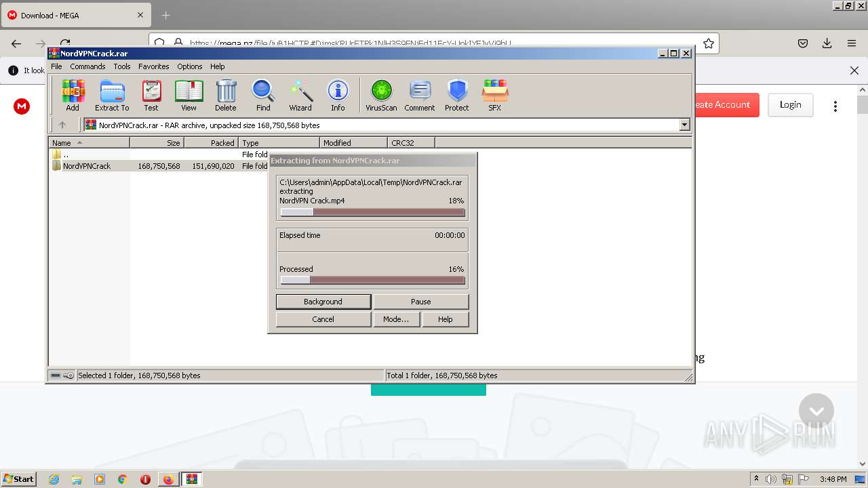Click the NordVPN Crack.mp4 file progress bar
This screenshot has width=868, height=488.
pos(373,212)
